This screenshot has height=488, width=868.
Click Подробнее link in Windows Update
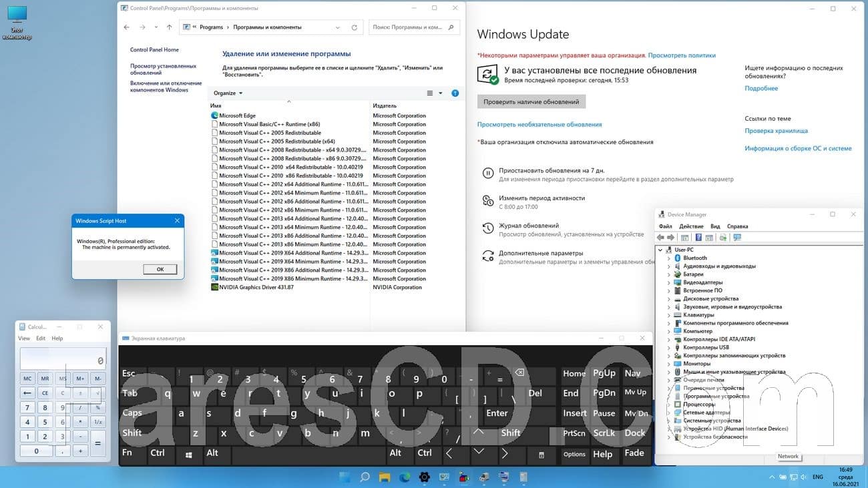[x=761, y=88]
